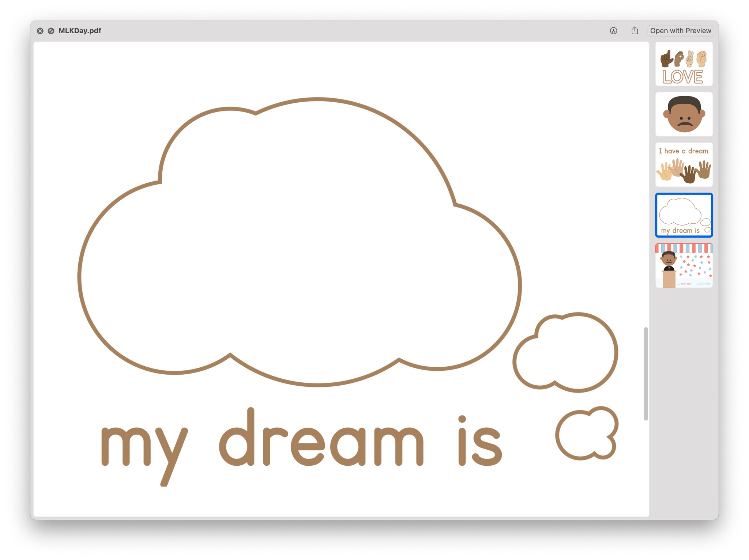Enter full screen with the arrows icon
The width and height of the screenshot is (749, 560).
[x=51, y=31]
